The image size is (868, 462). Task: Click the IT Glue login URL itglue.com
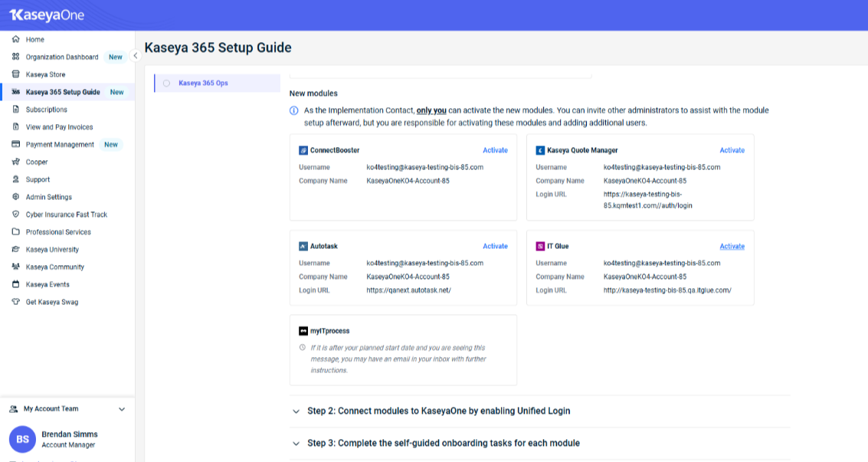(x=667, y=290)
